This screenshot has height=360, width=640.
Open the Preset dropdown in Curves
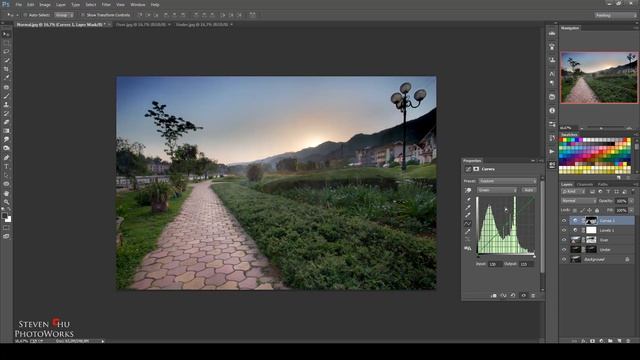507,181
